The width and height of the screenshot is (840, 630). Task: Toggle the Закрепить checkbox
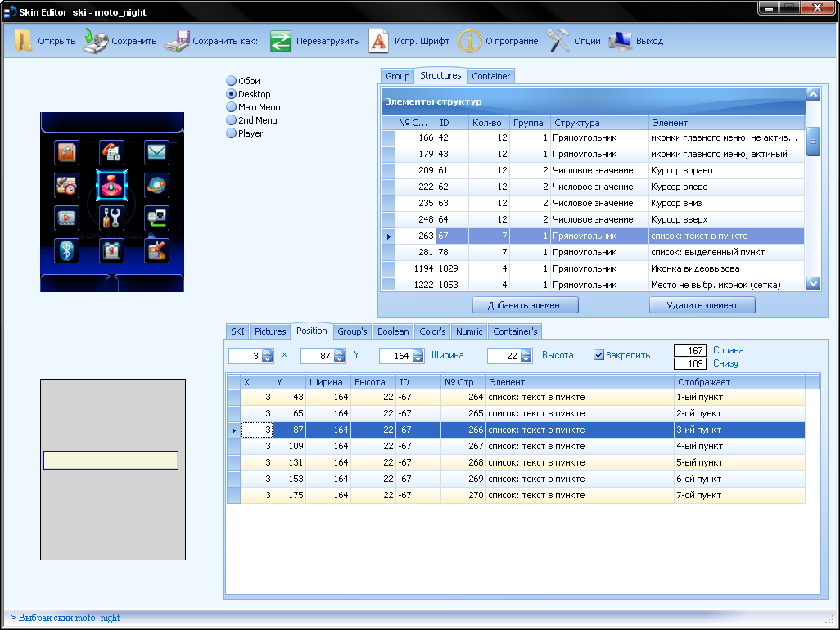599,355
